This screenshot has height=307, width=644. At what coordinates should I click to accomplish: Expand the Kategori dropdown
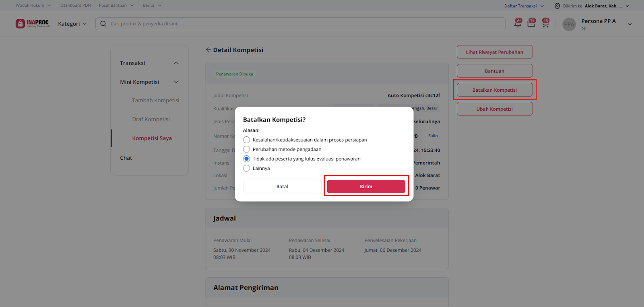coord(72,24)
